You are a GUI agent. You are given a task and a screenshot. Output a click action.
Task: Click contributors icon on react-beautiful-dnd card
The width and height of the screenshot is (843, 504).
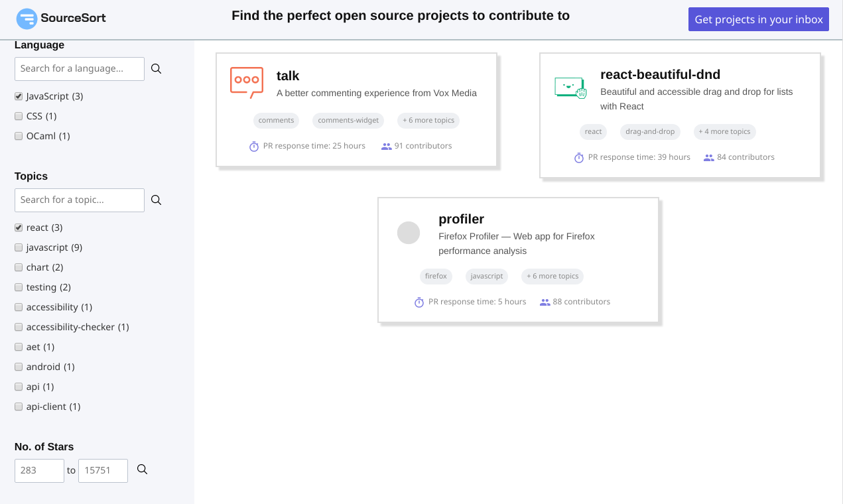coord(709,157)
